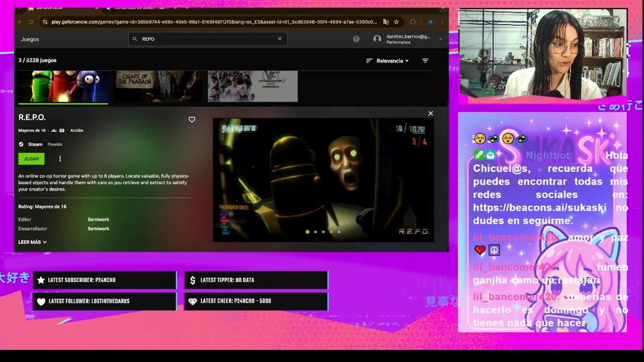Viewport: 644px width, 362px height.
Task: Click the multiplayer people icon
Action: [54, 130]
